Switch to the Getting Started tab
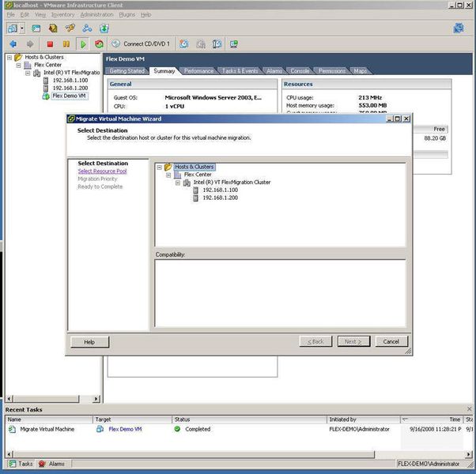The width and height of the screenshot is (476, 474). coord(127,71)
